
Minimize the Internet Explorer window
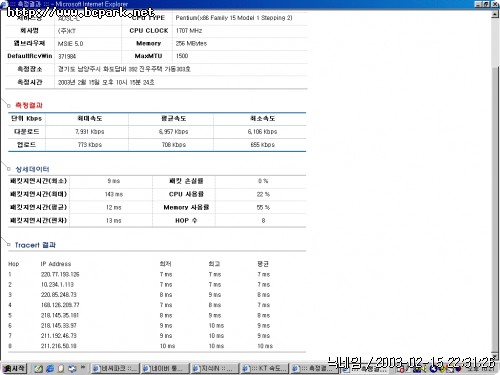click(x=479, y=4)
